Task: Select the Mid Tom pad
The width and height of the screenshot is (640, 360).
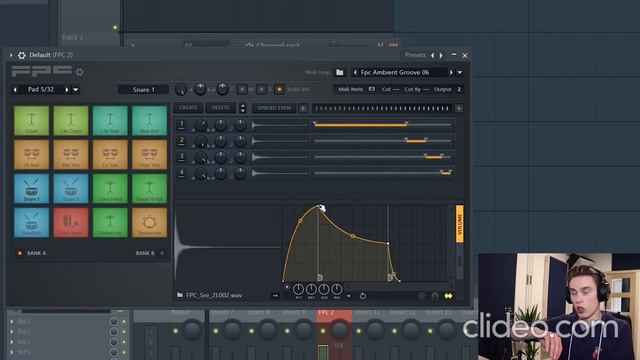Action: 71,155
